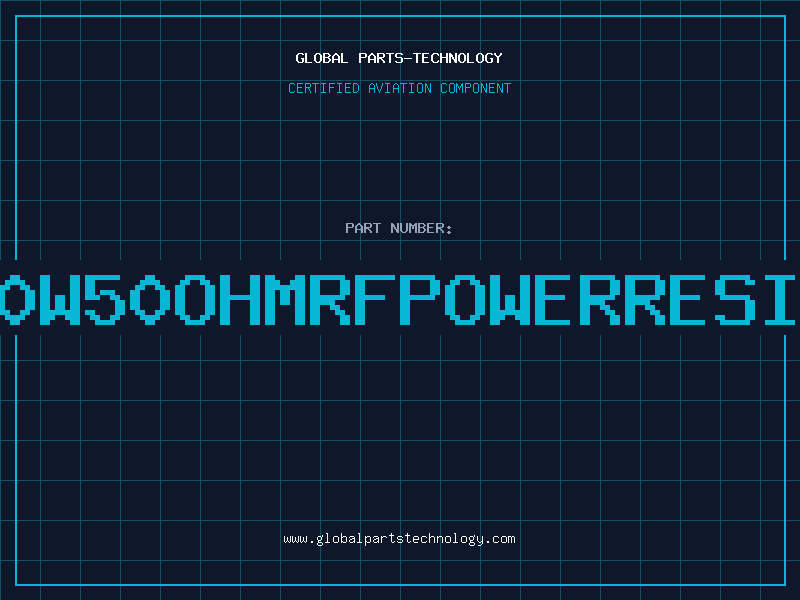This screenshot has height=600, width=800.
Task: Click the word PART in the label
Action: point(363,228)
